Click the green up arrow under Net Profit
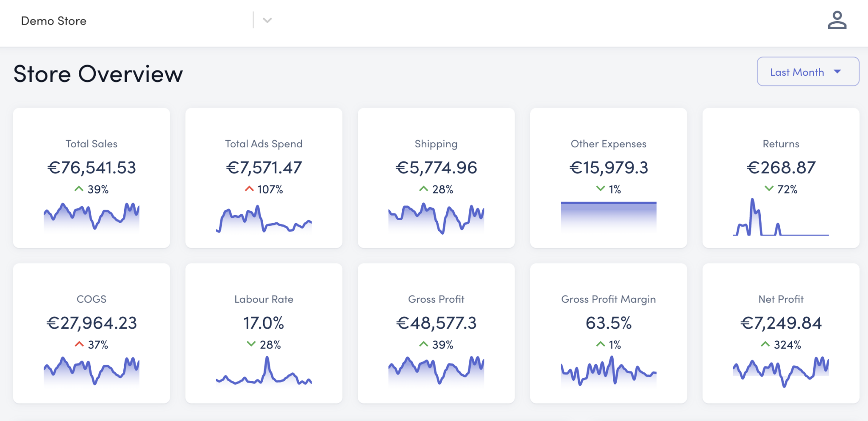 tap(765, 344)
